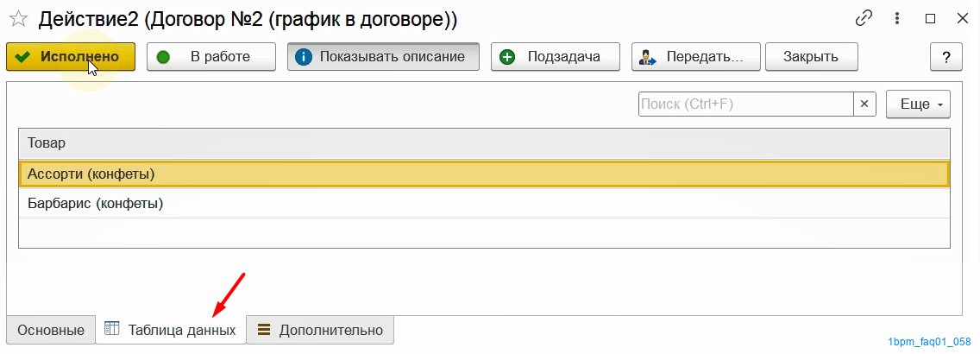Click the green checkmark on Исполнено
The width and height of the screenshot is (980, 354).
point(23,57)
